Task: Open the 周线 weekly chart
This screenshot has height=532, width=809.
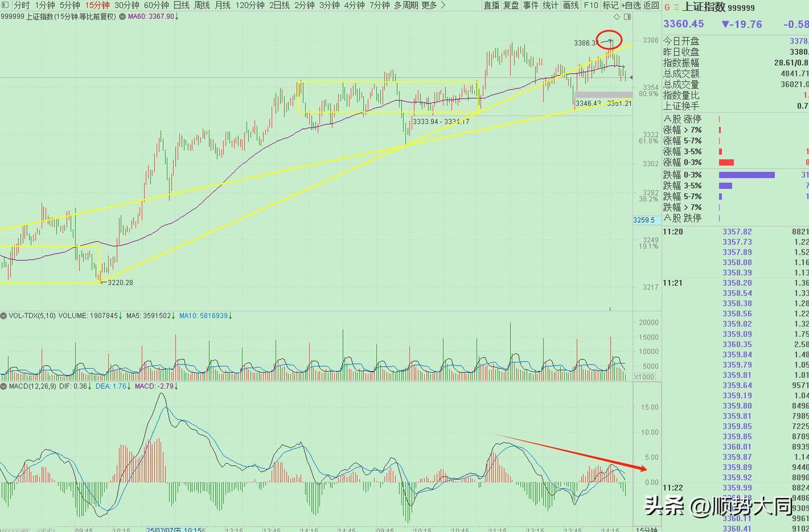Action: point(202,5)
